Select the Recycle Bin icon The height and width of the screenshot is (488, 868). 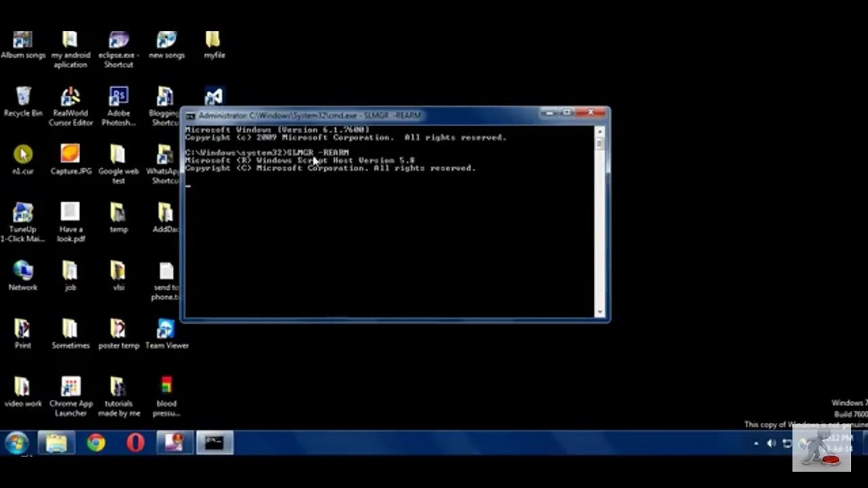click(23, 102)
